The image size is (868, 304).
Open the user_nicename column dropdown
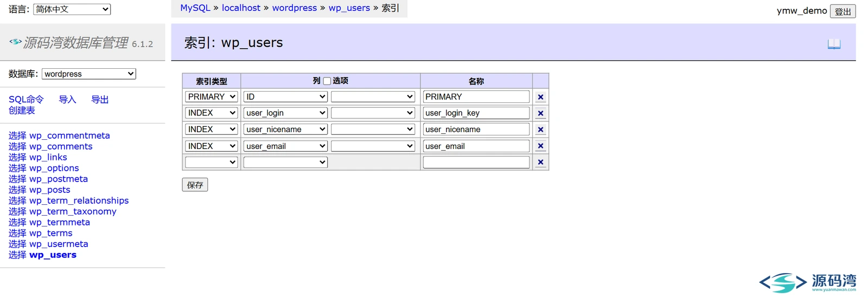click(285, 129)
